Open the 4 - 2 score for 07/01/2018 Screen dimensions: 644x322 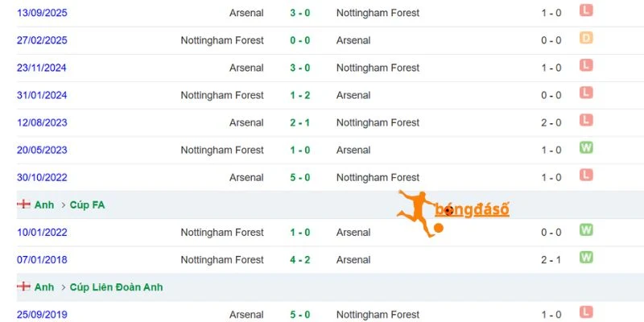tap(300, 260)
